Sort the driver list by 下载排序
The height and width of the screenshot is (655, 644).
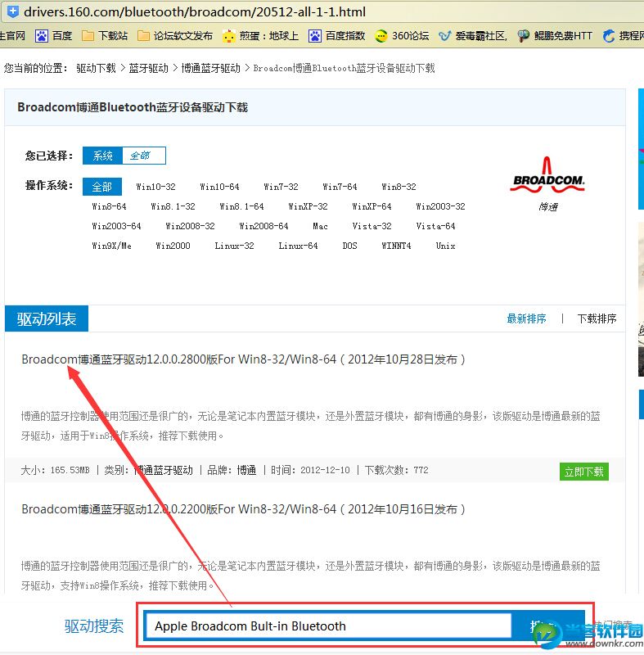(597, 318)
